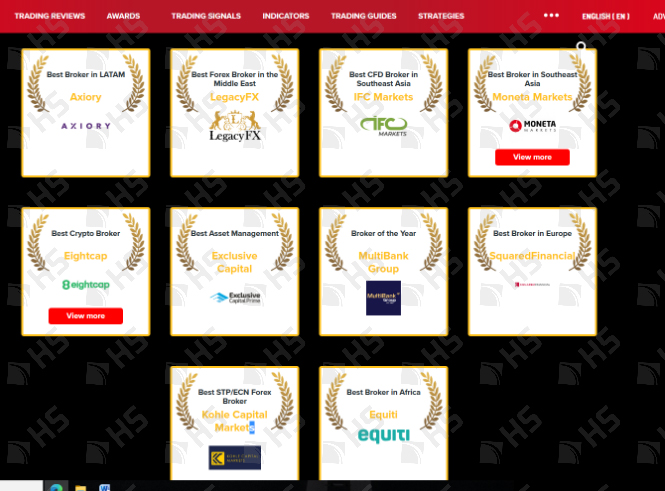Open the Awards menu item
This screenshot has width=665, height=491.
[x=123, y=16]
